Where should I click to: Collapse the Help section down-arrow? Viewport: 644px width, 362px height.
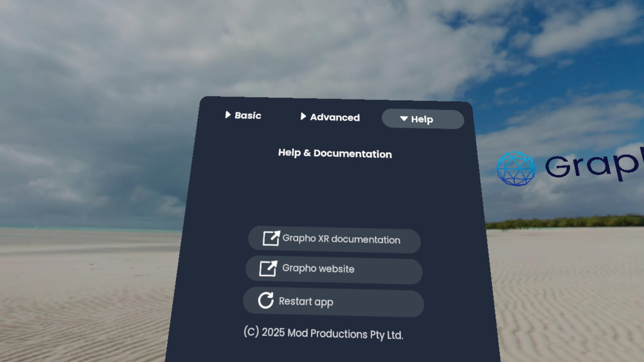[404, 119]
